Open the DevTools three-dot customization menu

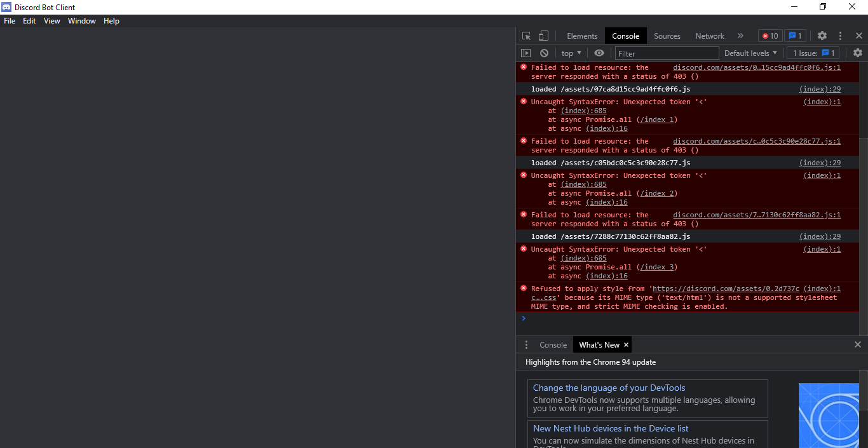(840, 36)
